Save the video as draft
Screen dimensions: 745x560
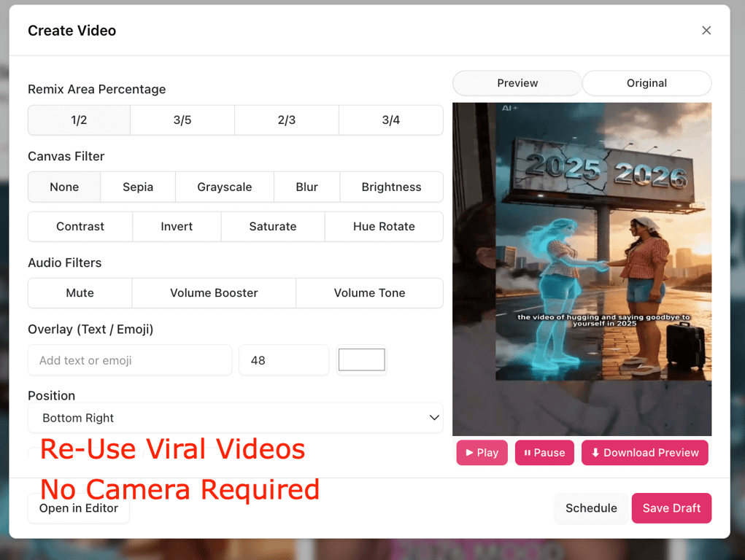pos(671,508)
